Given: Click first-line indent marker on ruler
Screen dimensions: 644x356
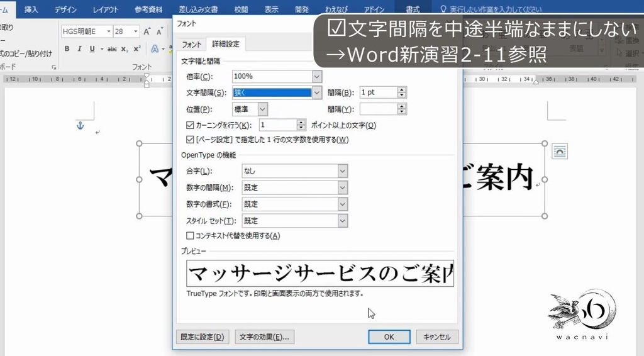Looking at the screenshot, I should (147, 75).
